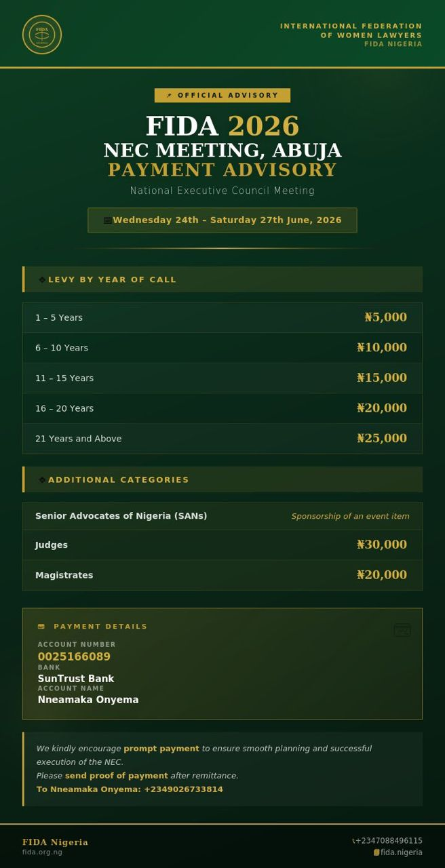The height and width of the screenshot is (868, 445).
Task: Click Nneamaka Onyema's number +2349026733814
Action: coord(183,789)
